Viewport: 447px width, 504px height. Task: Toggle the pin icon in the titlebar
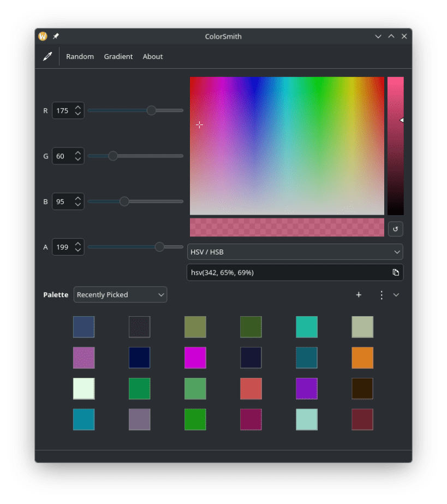pos(55,37)
